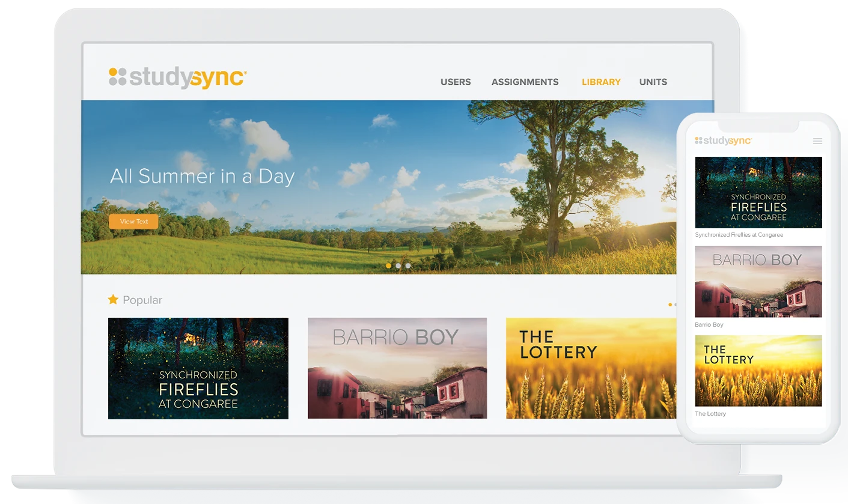Open the hamburger menu on the phone

(817, 141)
